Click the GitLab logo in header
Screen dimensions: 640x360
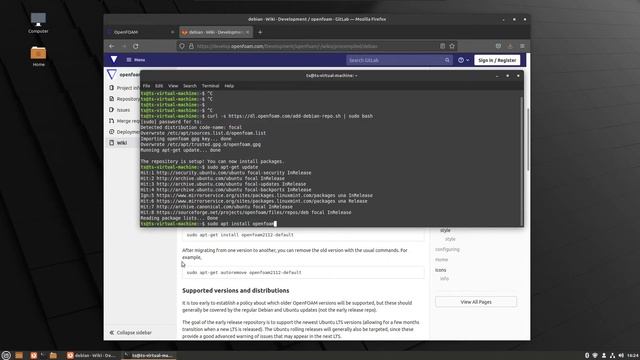pyautogui.click(x=114, y=60)
